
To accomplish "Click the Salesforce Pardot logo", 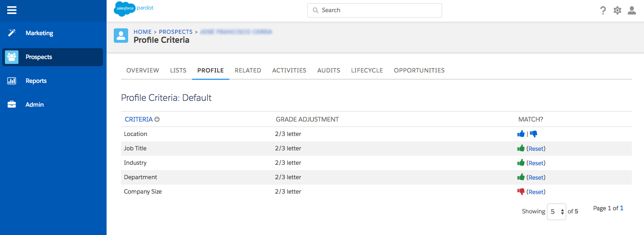I will point(134,9).
